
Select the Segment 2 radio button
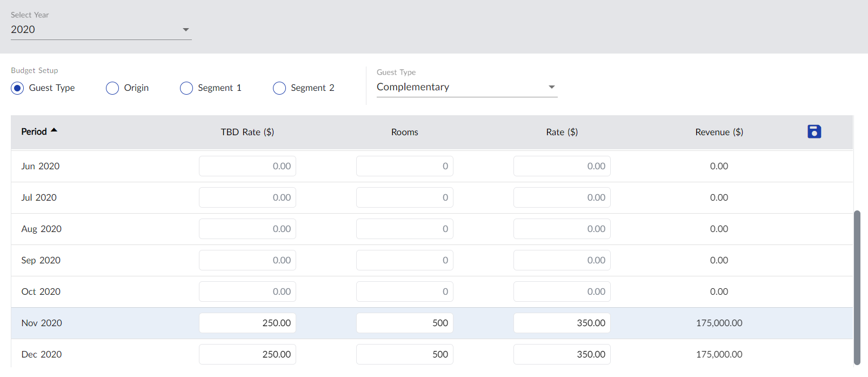pyautogui.click(x=279, y=88)
